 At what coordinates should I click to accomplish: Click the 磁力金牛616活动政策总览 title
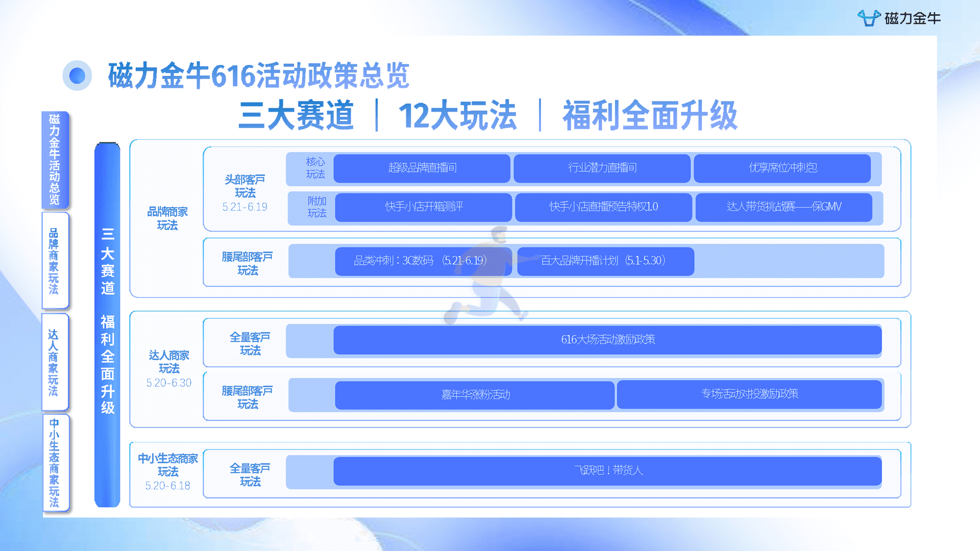coord(259,76)
